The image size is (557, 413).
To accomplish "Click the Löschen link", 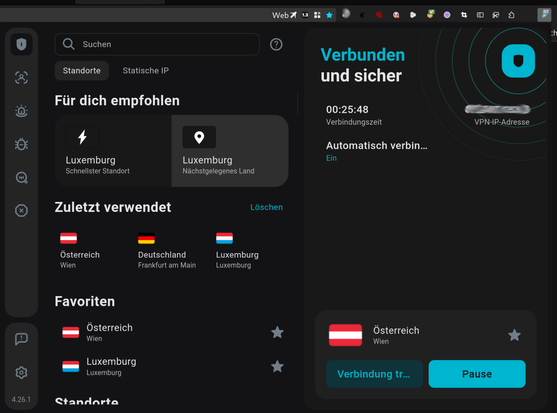I will 266,207.
